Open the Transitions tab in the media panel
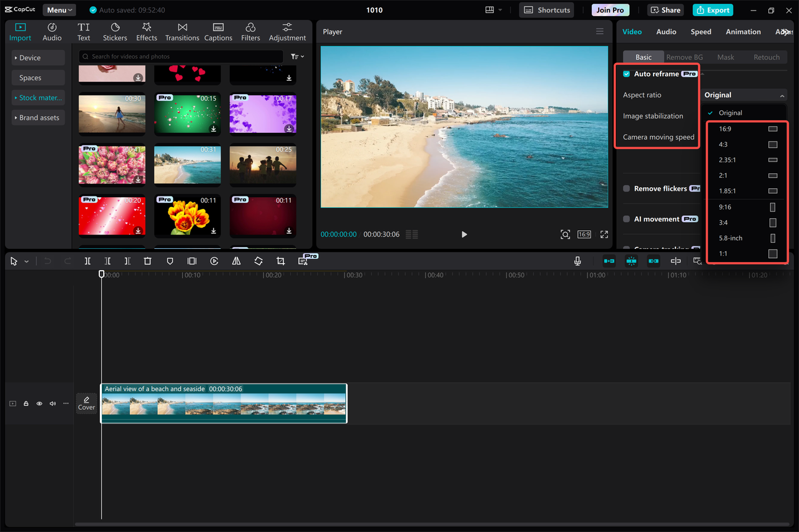The width and height of the screenshot is (799, 532). click(x=182, y=31)
